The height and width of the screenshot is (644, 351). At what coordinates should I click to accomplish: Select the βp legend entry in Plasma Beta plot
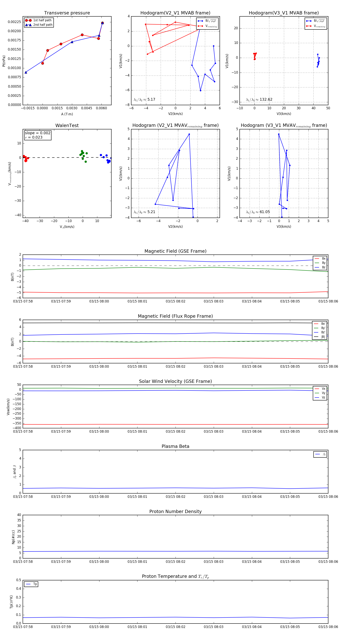tap(320, 454)
